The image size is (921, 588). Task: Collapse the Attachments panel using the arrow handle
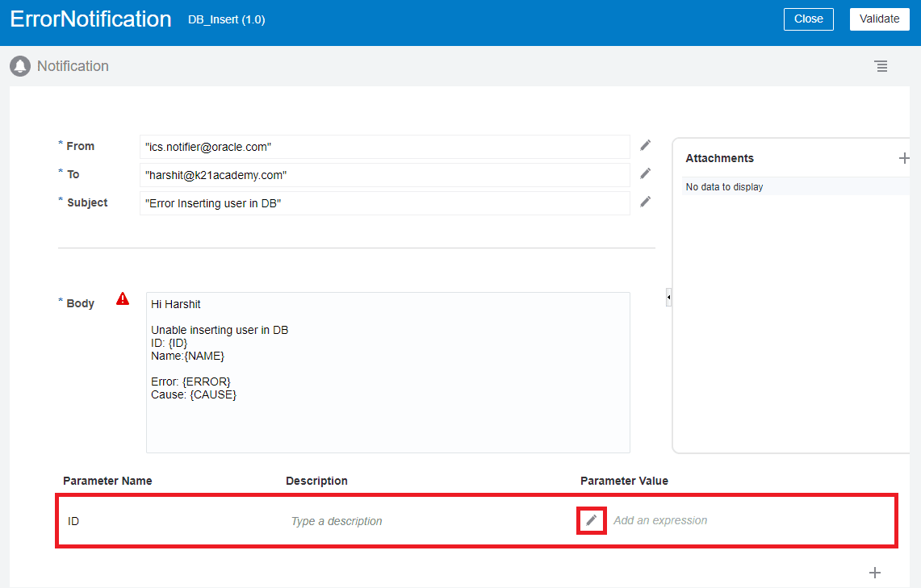tap(668, 298)
